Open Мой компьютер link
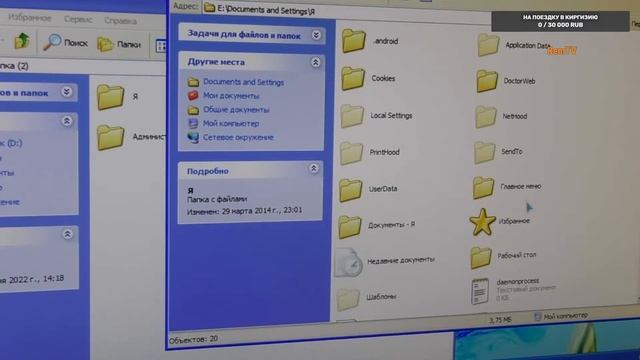Viewport: 640px width, 360px height. point(231,124)
